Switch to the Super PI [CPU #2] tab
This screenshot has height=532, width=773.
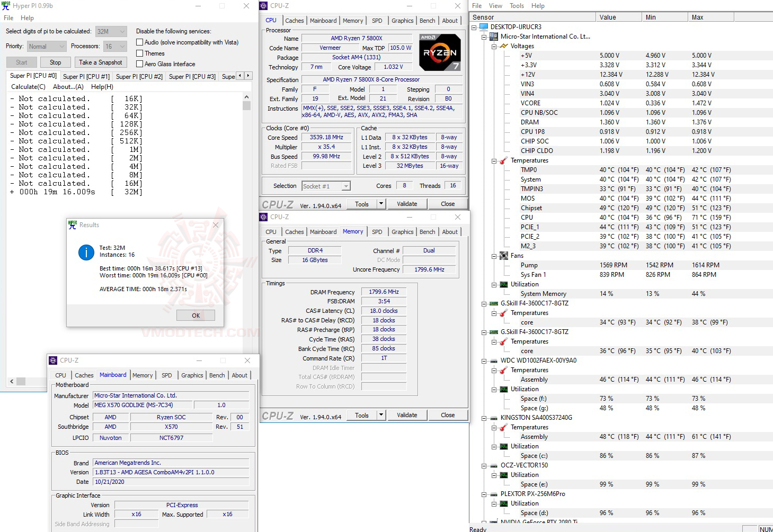pos(139,77)
